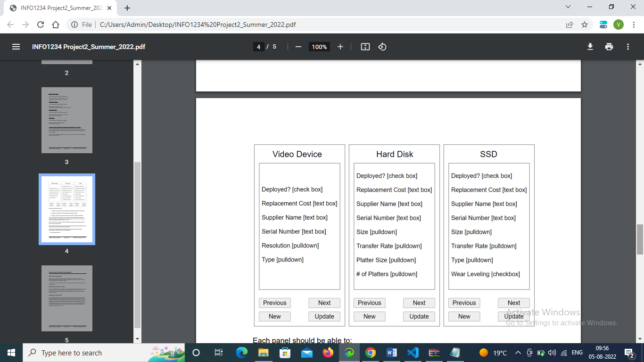Click the "Hard Disk" panel heading
The width and height of the screenshot is (644, 362).
[395, 154]
